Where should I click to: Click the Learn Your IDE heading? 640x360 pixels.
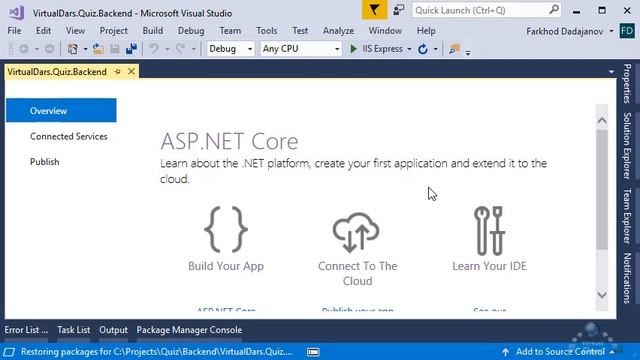click(x=489, y=266)
